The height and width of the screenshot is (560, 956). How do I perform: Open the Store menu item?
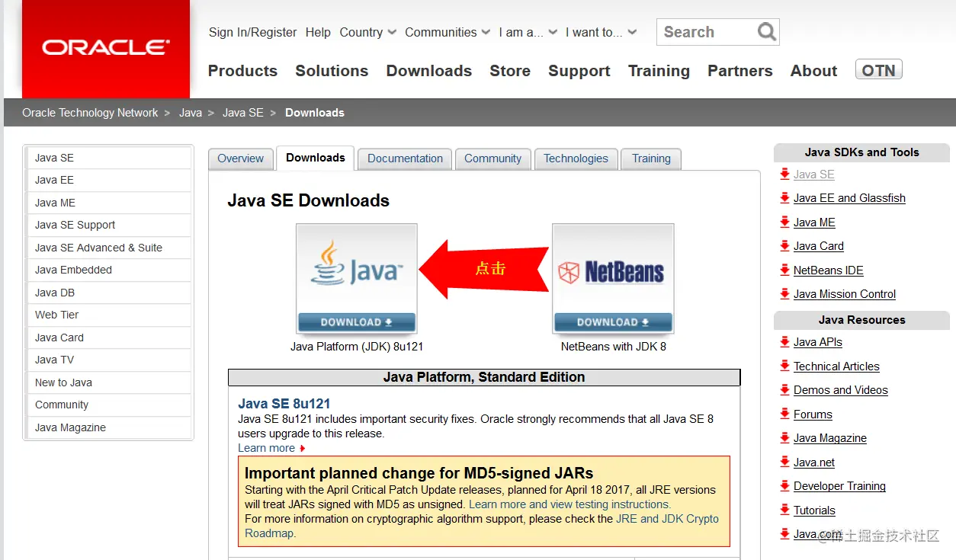[510, 71]
